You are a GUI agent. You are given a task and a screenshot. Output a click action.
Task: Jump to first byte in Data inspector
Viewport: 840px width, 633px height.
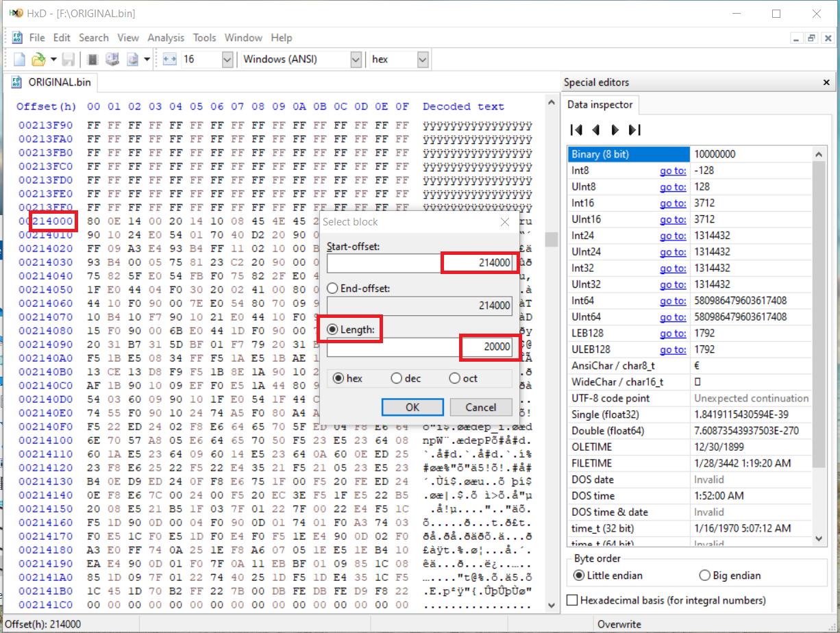tap(576, 130)
